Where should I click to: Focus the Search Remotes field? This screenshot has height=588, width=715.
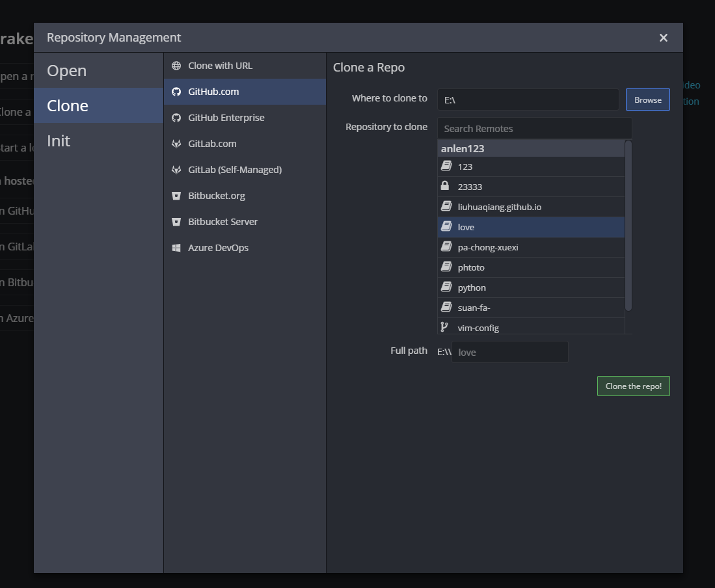533,129
